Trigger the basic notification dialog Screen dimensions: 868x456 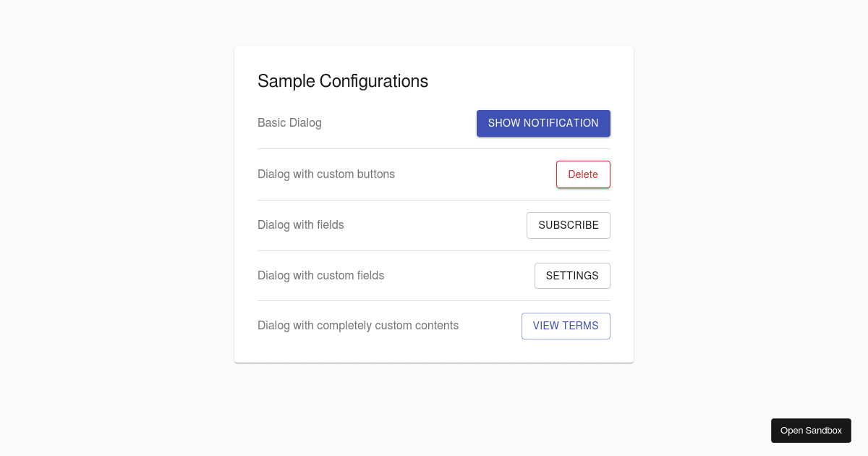(x=543, y=123)
